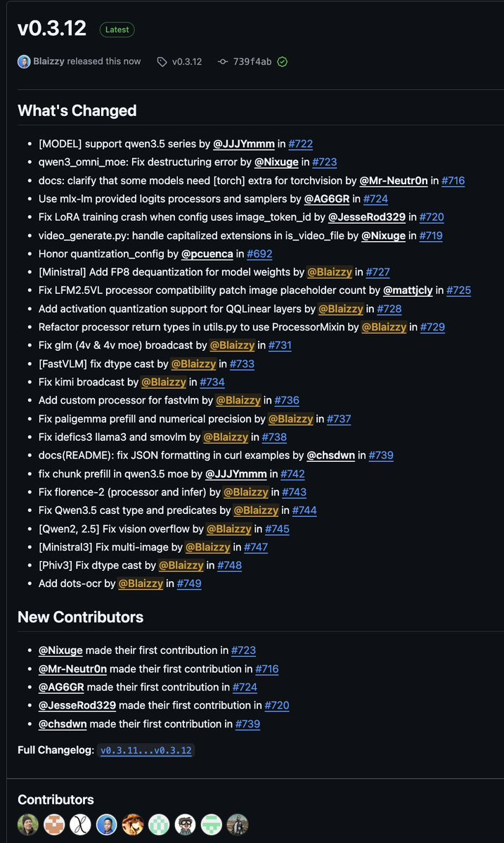Open @pcuenca's profile link
Viewport: 504px width, 843px height.
(207, 254)
